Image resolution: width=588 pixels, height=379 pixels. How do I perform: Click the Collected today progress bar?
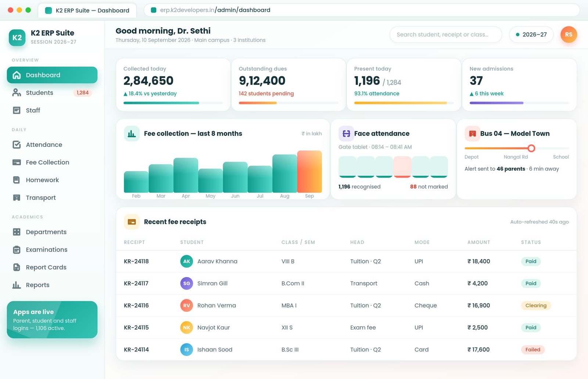173,103
